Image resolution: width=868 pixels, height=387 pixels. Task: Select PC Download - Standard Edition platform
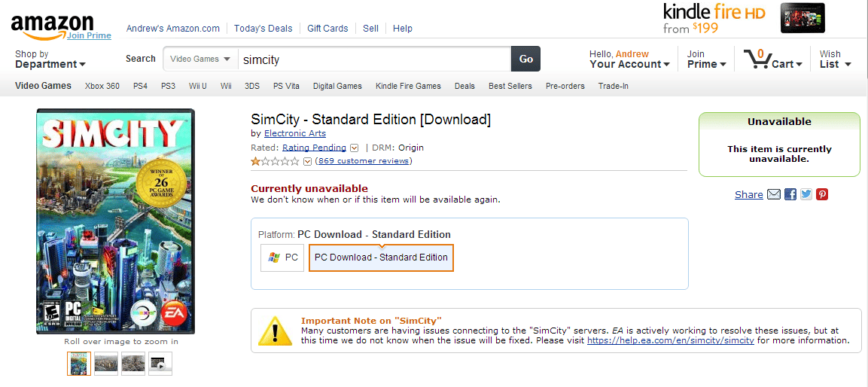click(381, 257)
